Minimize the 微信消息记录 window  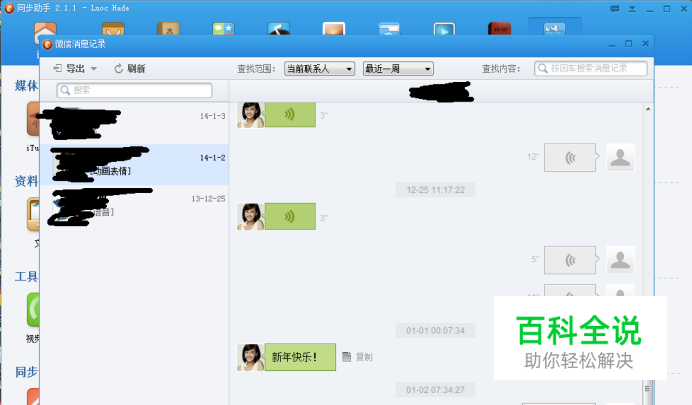[x=611, y=44]
